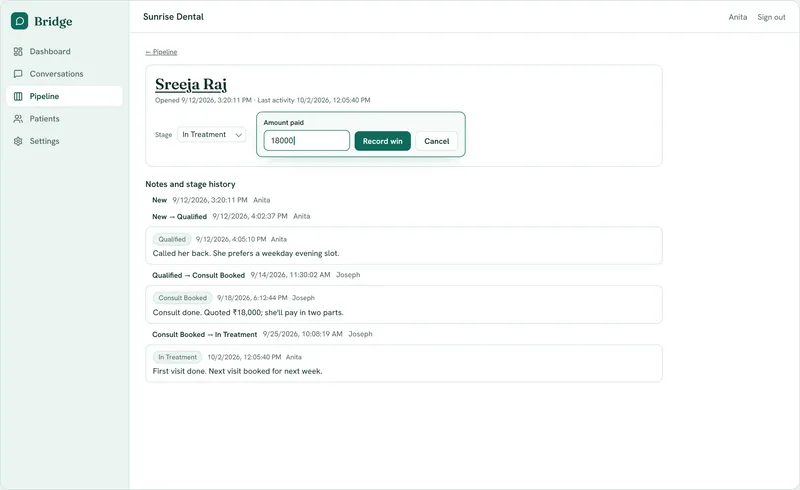Screen dimensions: 800x490
Task: Click the Joseph author on 9/14/2026 entry
Action: coord(348,275)
